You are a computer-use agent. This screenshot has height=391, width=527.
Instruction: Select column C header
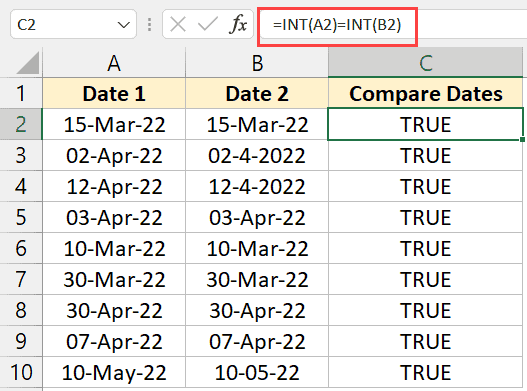[425, 63]
